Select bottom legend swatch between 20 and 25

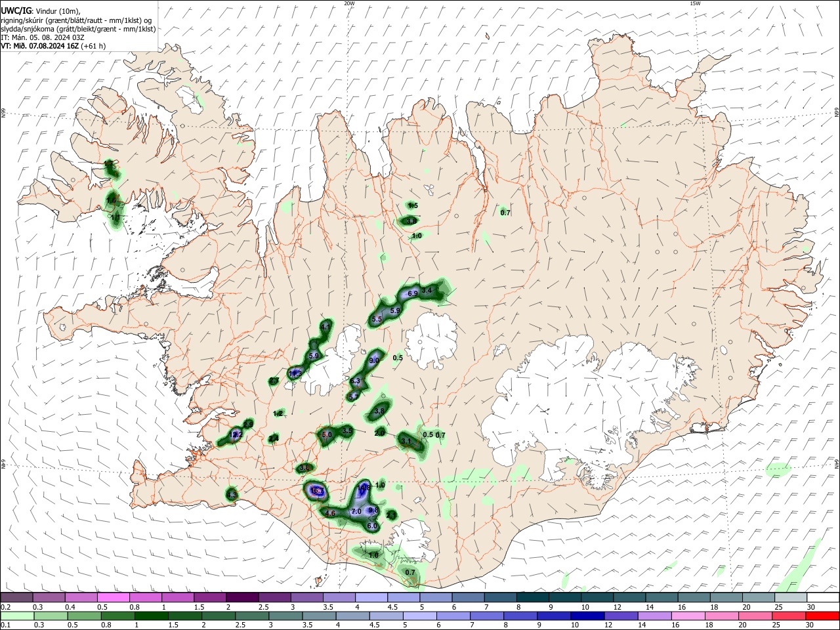(x=755, y=616)
